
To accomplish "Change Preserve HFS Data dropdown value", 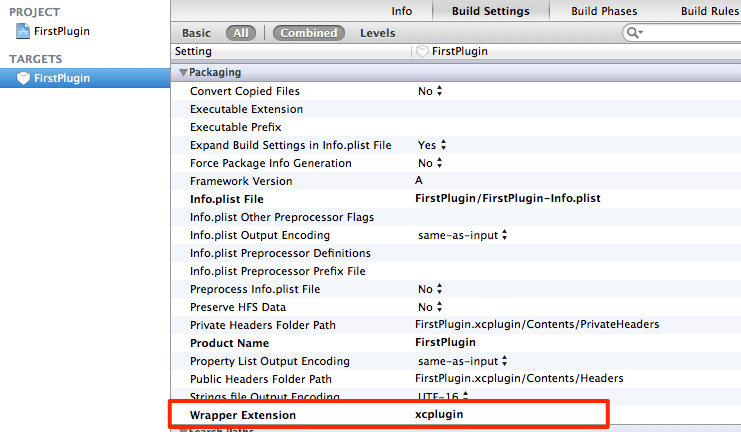I will click(x=430, y=307).
